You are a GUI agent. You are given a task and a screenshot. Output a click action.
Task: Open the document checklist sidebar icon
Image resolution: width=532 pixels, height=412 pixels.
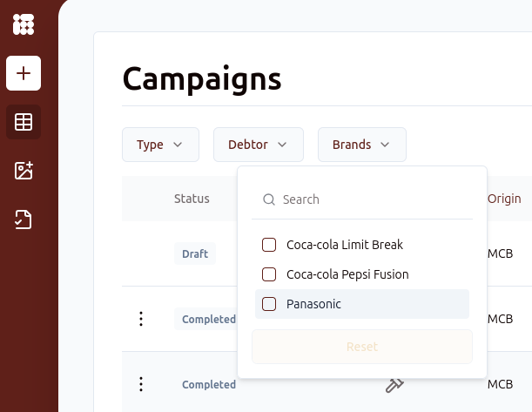click(24, 220)
